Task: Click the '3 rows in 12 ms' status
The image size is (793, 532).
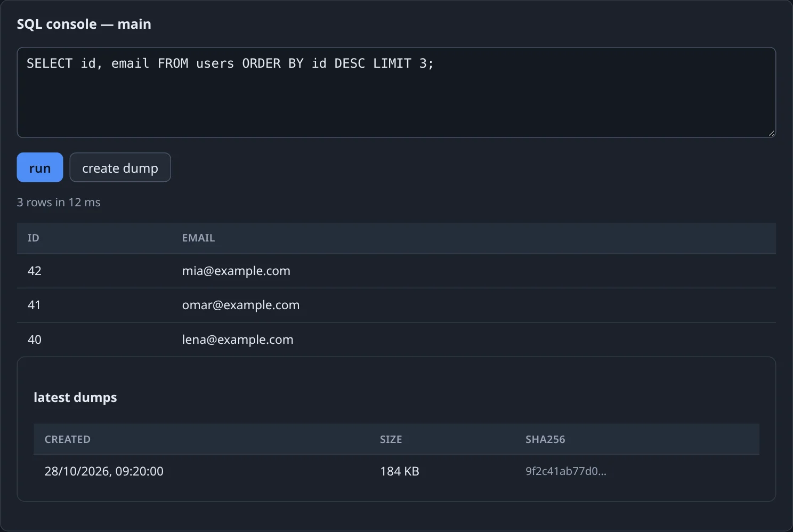Action: click(x=59, y=202)
